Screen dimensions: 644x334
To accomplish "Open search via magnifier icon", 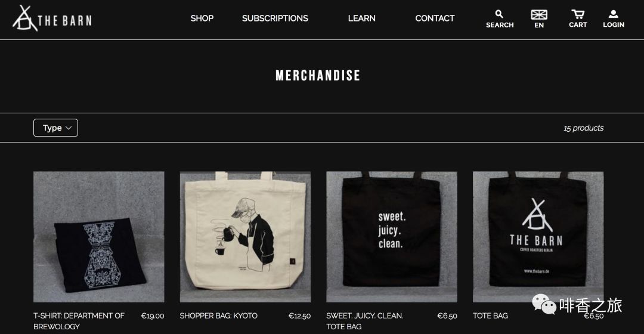I will click(499, 14).
